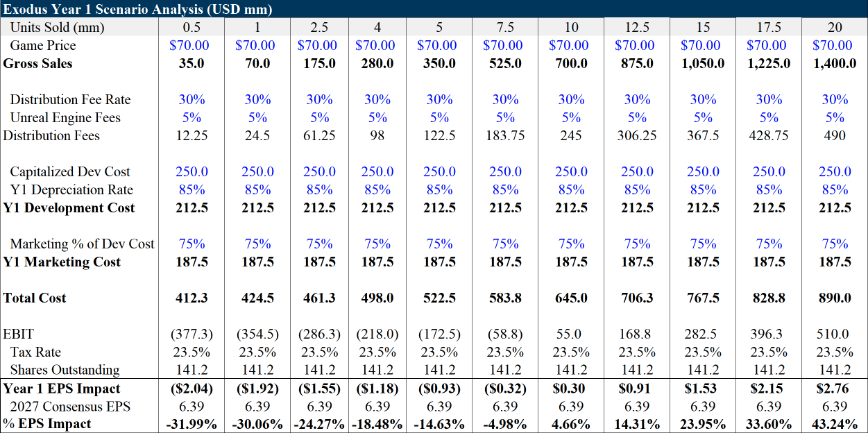Click the distribution fees value 183.75

coord(505,135)
